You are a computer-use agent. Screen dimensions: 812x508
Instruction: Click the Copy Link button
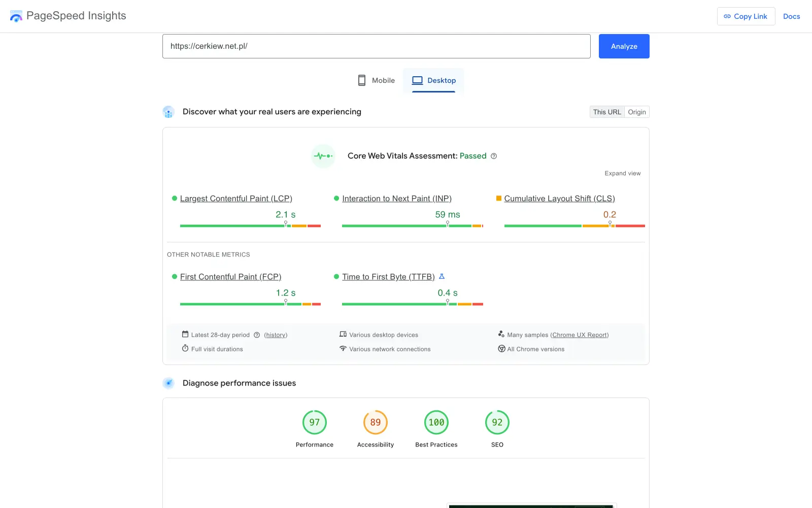point(746,16)
